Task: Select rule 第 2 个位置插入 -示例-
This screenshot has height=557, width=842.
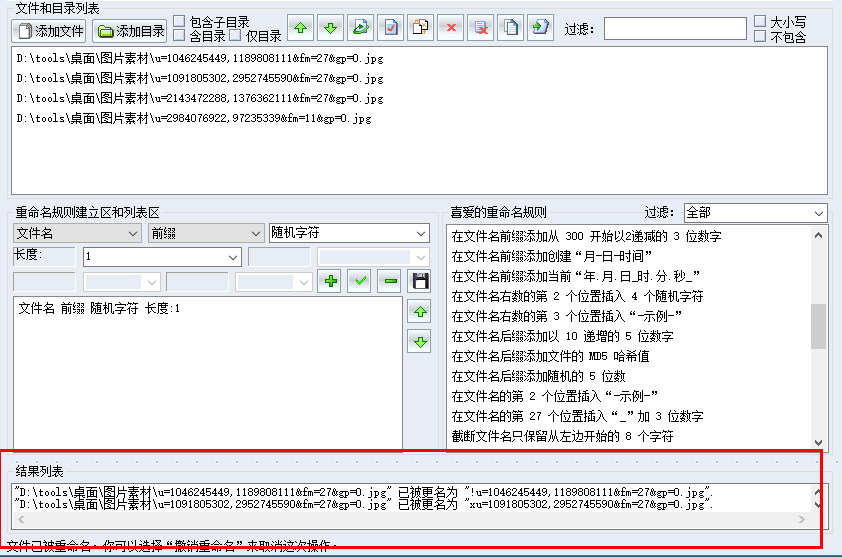Action: coord(554,396)
